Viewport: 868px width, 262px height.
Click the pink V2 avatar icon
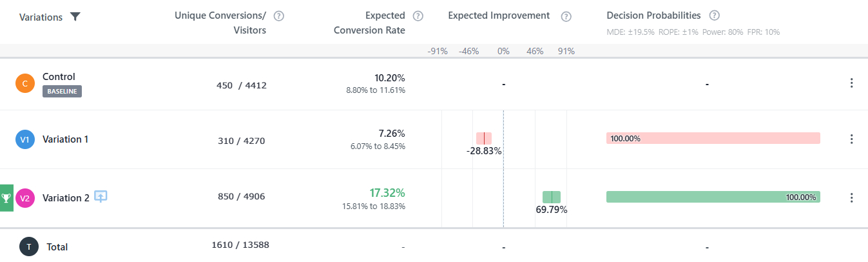pyautogui.click(x=24, y=198)
